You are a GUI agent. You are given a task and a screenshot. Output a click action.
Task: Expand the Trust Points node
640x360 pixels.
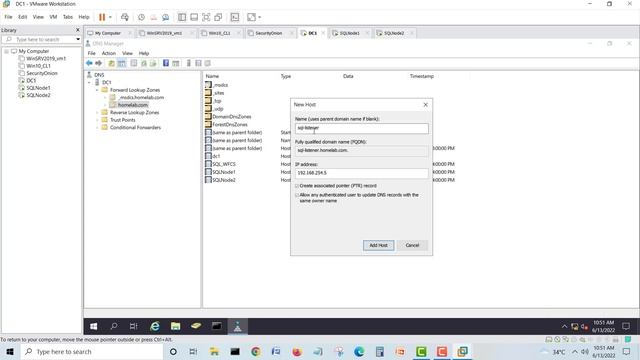click(x=97, y=120)
